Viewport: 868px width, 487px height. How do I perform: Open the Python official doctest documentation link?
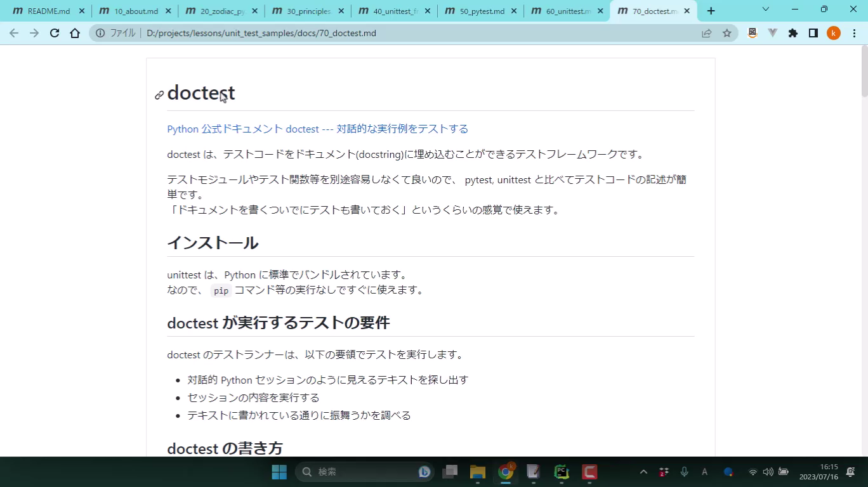coord(317,129)
